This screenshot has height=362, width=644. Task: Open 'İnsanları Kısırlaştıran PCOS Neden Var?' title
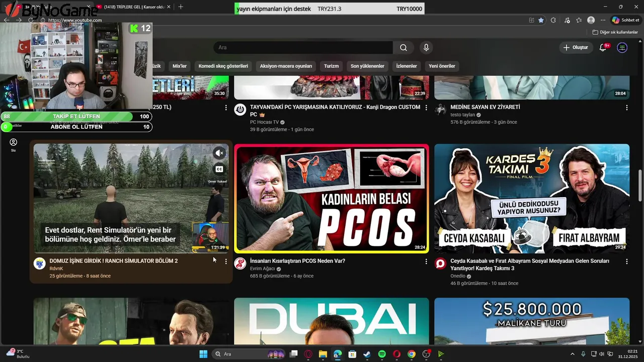pyautogui.click(x=297, y=261)
